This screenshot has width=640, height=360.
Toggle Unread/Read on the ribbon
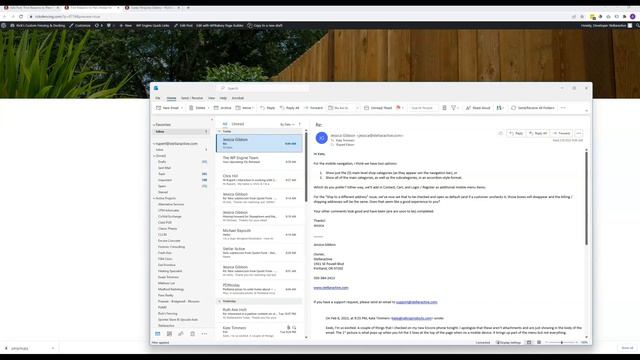click(378, 108)
